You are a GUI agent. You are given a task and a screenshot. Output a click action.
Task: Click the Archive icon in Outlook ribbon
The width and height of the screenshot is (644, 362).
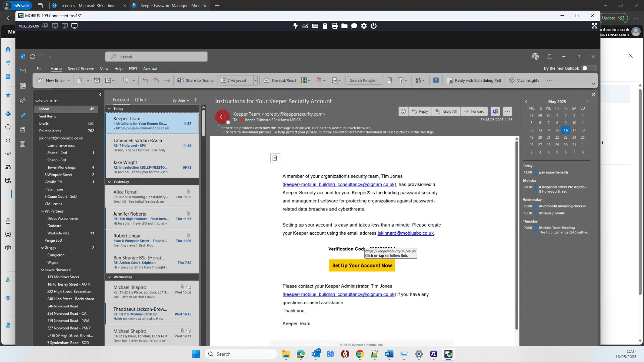(97, 80)
